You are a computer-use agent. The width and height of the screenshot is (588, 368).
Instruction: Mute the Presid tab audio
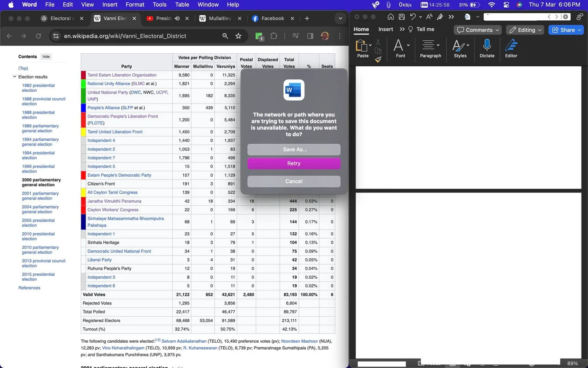(177, 18)
